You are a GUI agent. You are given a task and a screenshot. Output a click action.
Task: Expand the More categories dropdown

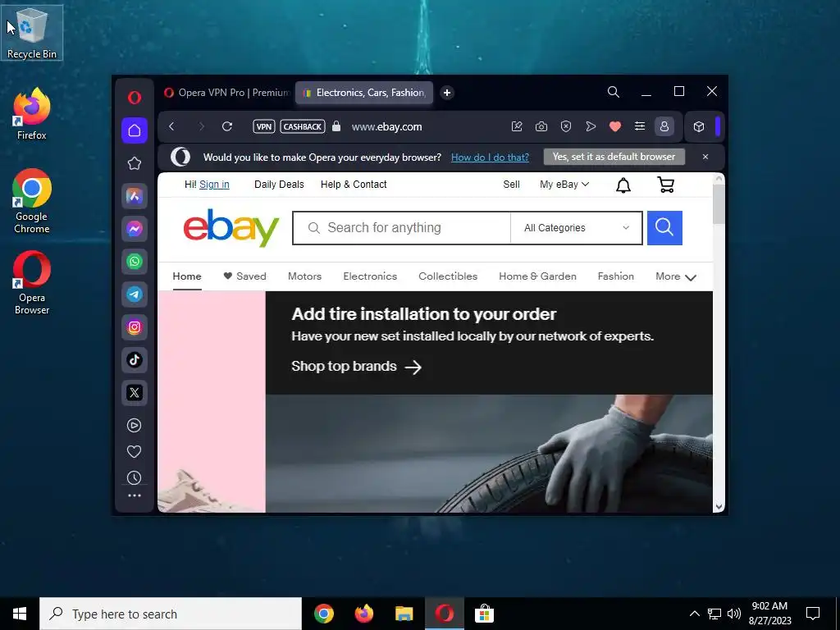coord(676,276)
